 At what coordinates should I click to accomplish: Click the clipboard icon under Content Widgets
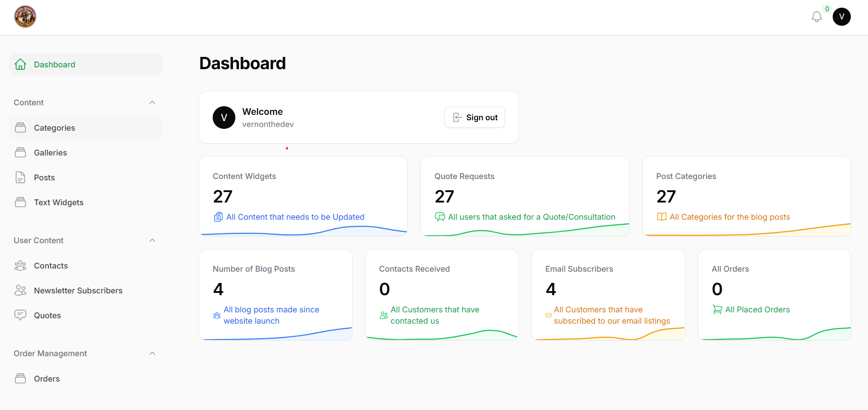pyautogui.click(x=218, y=217)
